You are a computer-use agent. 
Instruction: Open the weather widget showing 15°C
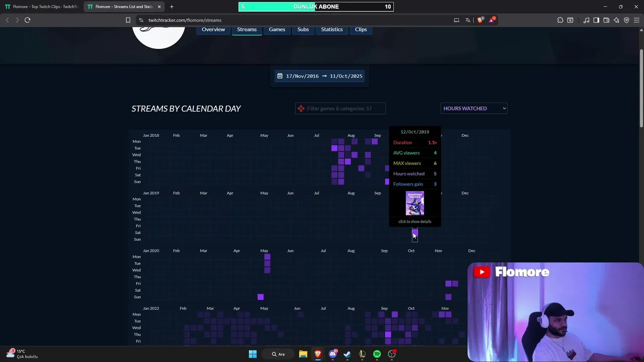click(23, 354)
